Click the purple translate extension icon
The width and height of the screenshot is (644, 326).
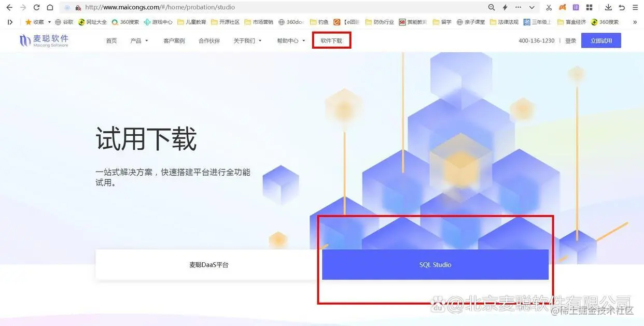[x=576, y=7]
